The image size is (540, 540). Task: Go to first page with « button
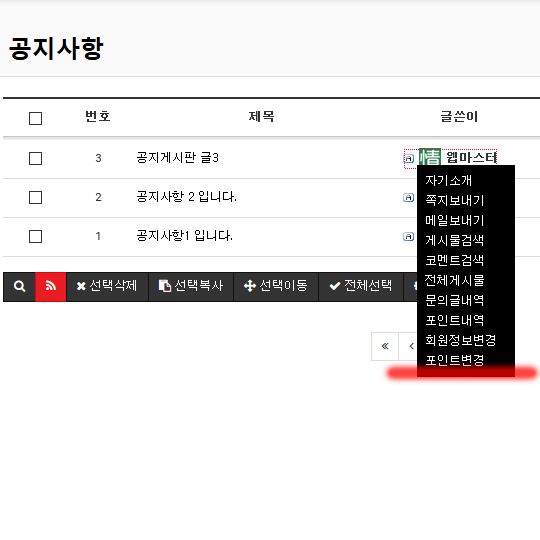[385, 346]
